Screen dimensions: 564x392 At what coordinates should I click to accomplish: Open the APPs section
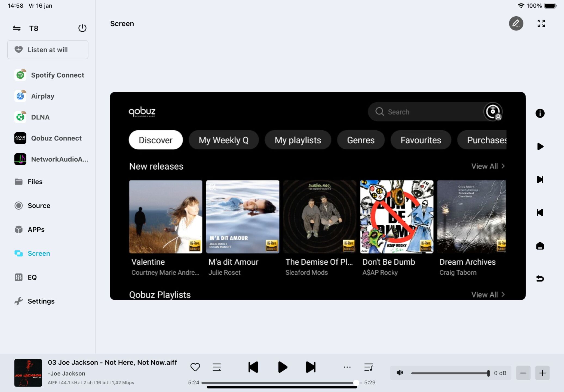pyautogui.click(x=29, y=229)
